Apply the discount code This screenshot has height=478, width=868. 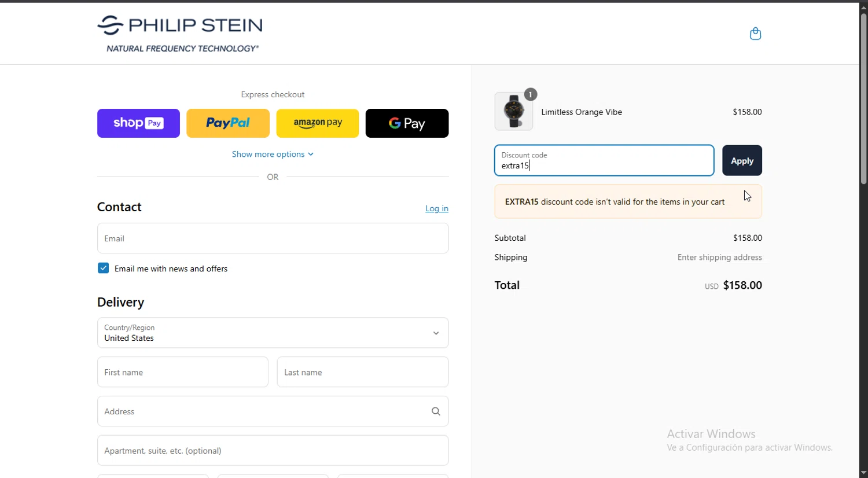click(742, 160)
